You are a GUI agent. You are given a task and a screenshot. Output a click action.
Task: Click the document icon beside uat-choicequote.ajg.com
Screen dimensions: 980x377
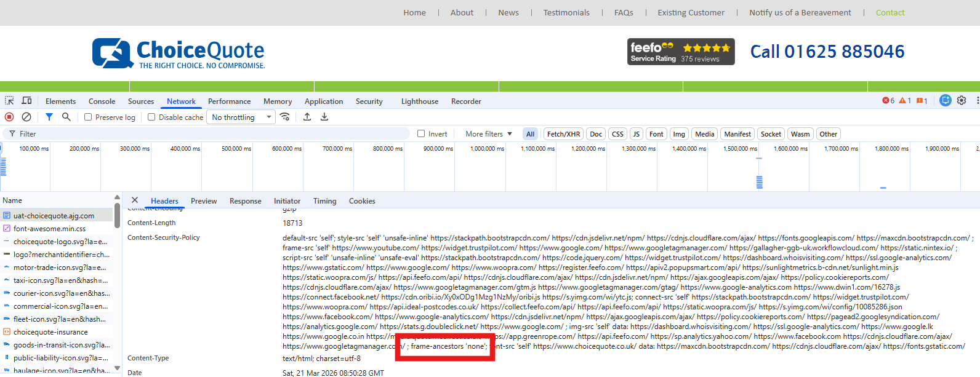pos(7,216)
